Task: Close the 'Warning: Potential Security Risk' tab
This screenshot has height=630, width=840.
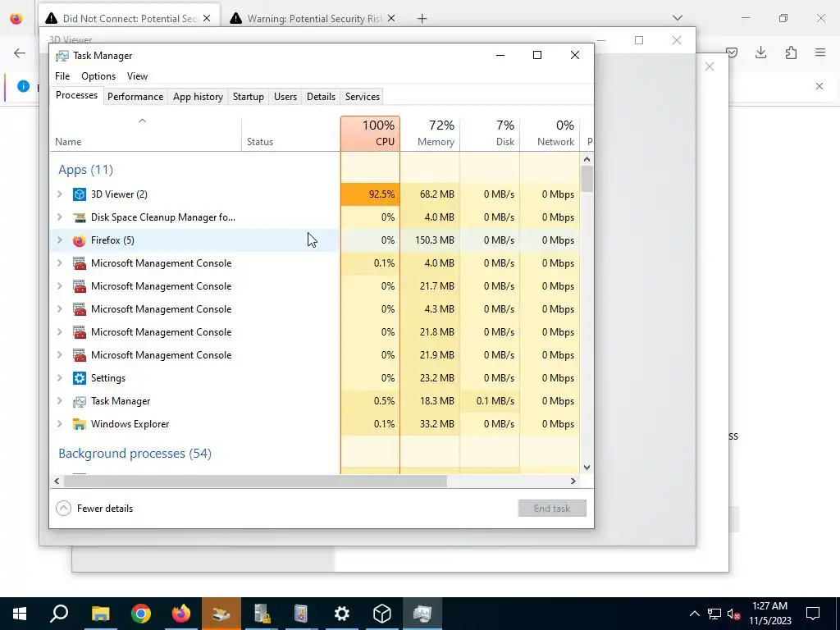Action: point(391,18)
